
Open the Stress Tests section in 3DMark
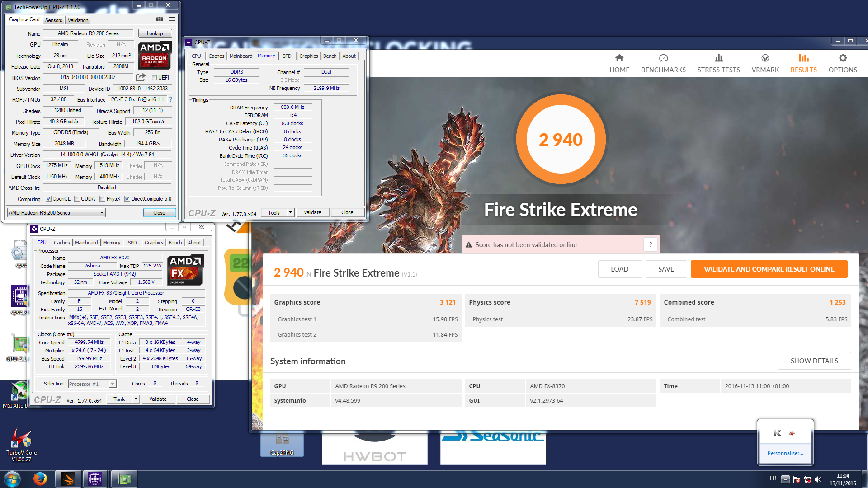(718, 64)
